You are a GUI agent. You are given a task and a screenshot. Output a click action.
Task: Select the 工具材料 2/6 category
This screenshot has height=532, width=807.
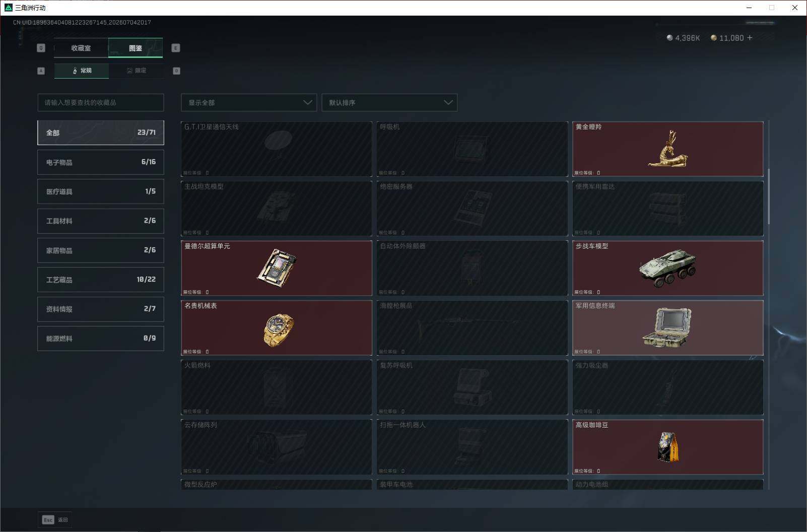(x=101, y=221)
